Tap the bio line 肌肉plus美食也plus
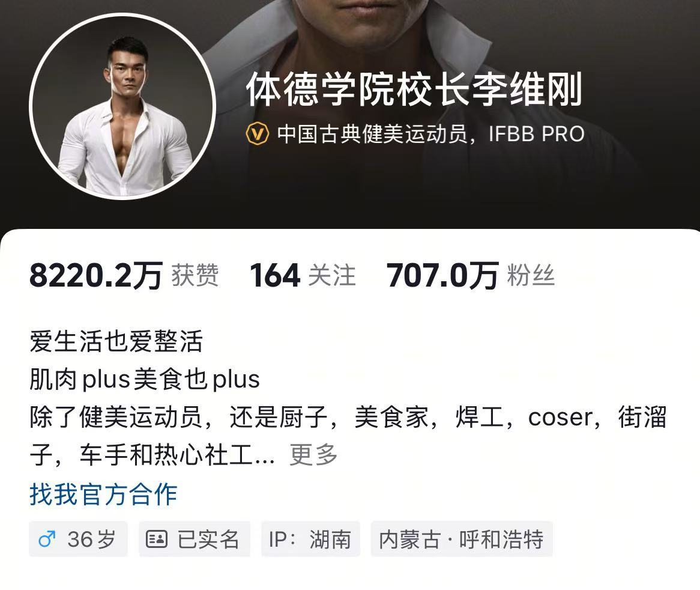Viewport: 700px width, 590px height. tap(145, 380)
